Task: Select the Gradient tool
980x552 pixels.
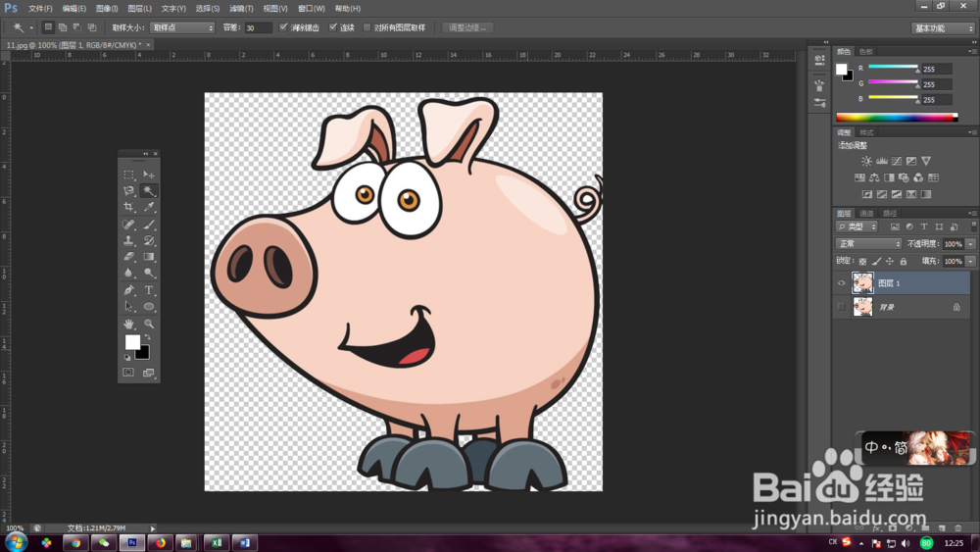Action: (149, 256)
